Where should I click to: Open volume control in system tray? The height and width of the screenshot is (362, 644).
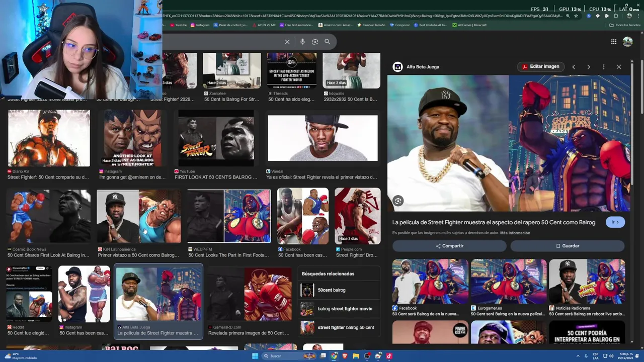tap(611, 356)
